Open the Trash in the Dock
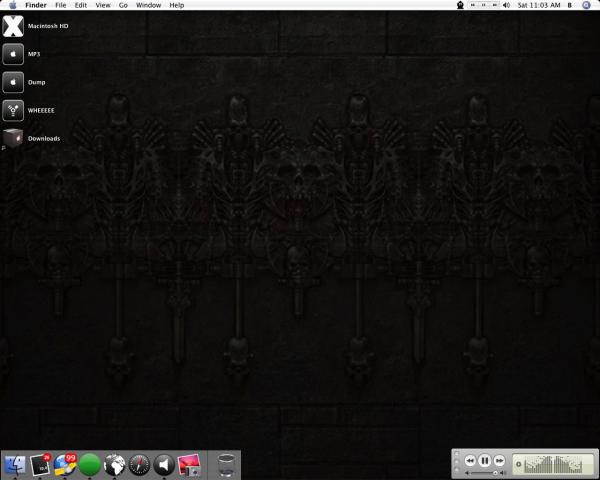The height and width of the screenshot is (480, 600). 226,465
